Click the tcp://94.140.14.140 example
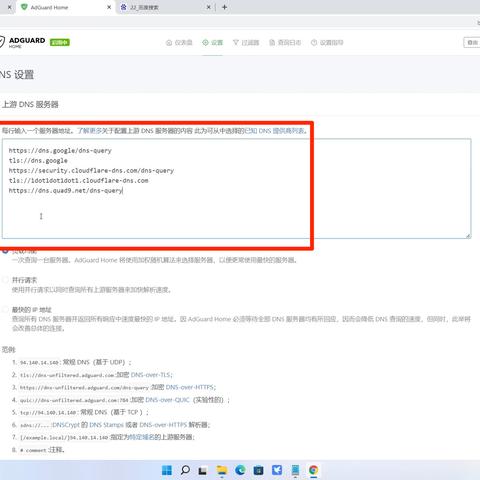Viewport: 480px width, 480px height. [x=49, y=413]
